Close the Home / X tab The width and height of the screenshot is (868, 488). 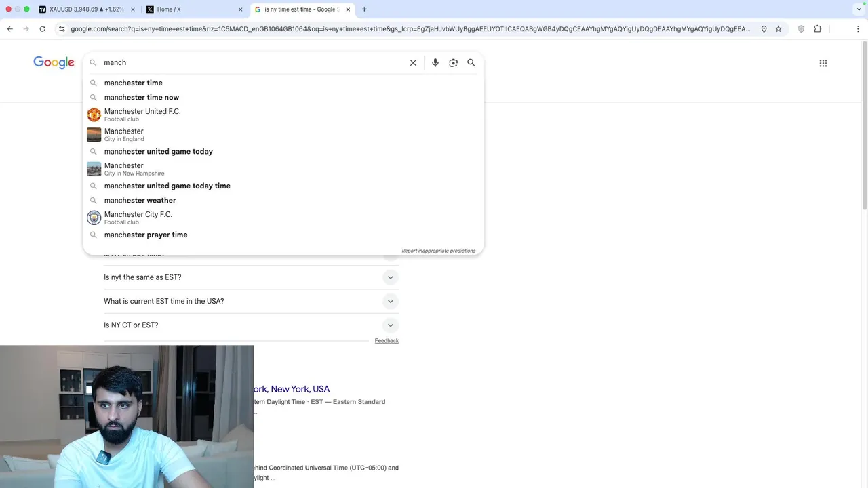point(240,9)
